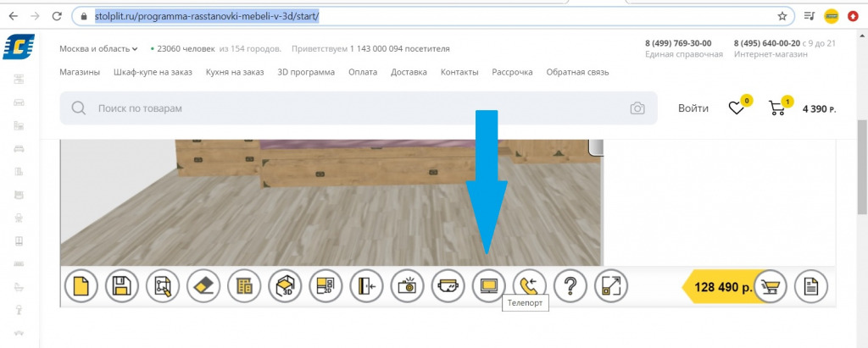The width and height of the screenshot is (868, 348).
Task: Click the Войти login link
Action: (x=693, y=108)
